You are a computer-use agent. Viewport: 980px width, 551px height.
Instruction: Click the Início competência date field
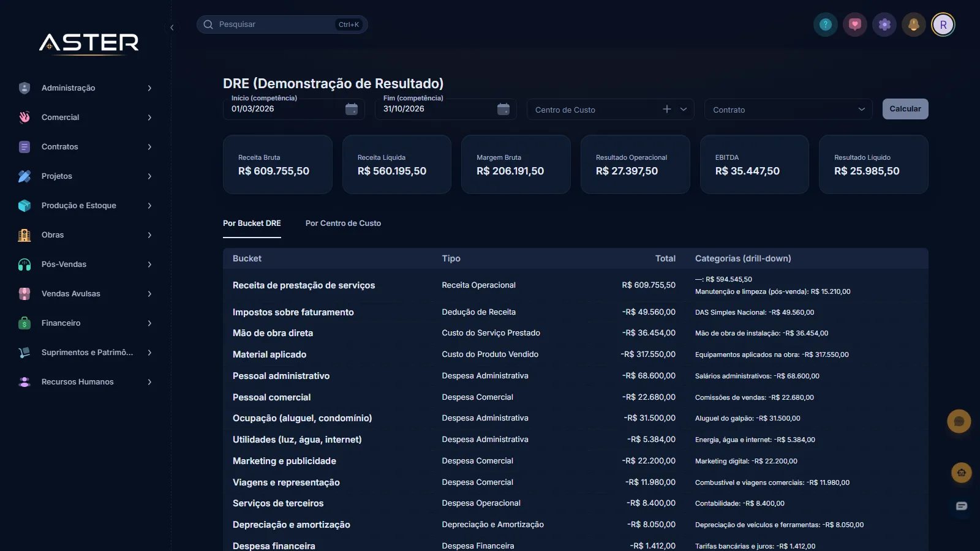[294, 109]
